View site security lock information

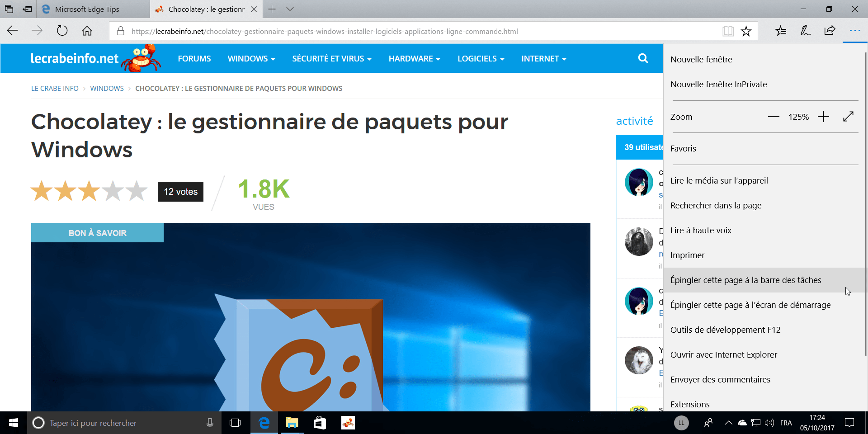(x=120, y=31)
